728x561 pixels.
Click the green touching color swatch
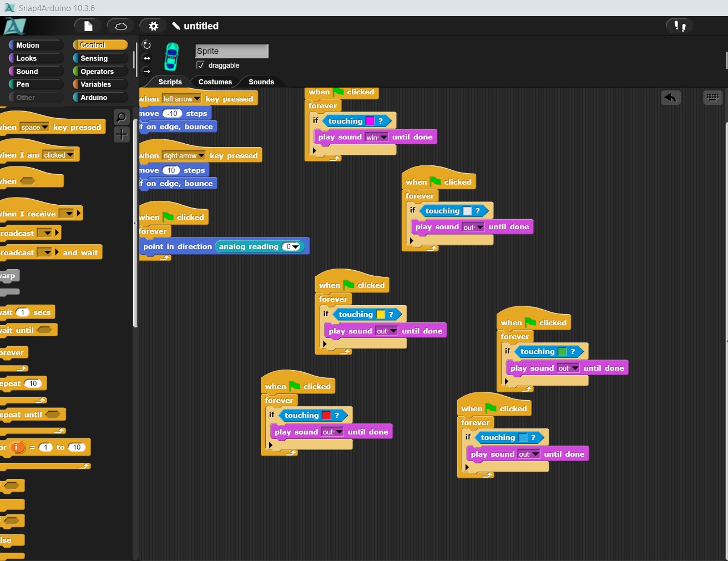coord(562,351)
